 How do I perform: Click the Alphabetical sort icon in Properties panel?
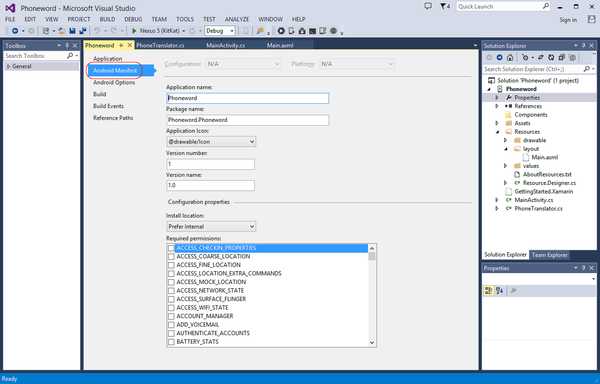tap(499, 291)
